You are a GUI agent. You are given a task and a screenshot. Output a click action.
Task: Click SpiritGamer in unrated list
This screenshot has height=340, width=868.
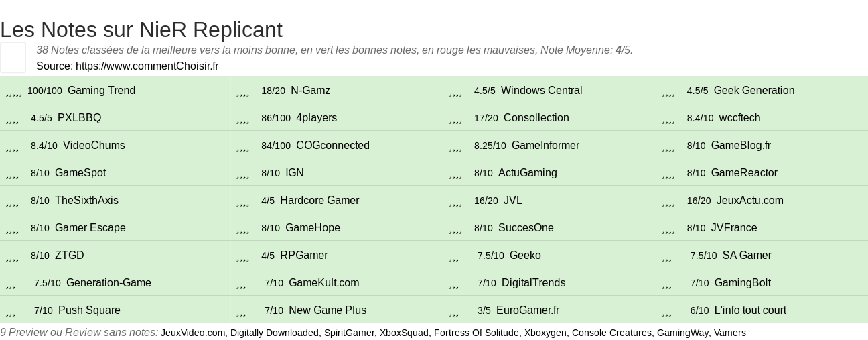(x=349, y=333)
